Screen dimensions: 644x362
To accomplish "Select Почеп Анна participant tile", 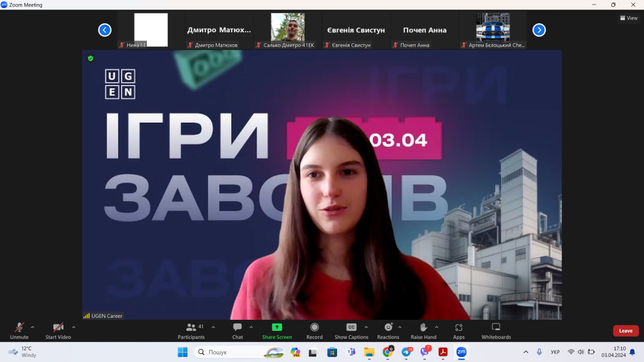I will tap(425, 30).
